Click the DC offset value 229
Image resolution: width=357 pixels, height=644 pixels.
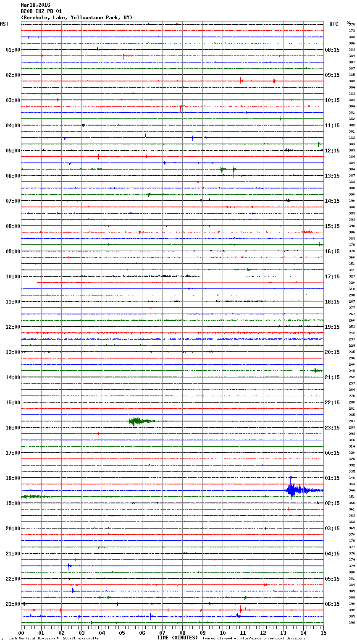(352, 346)
